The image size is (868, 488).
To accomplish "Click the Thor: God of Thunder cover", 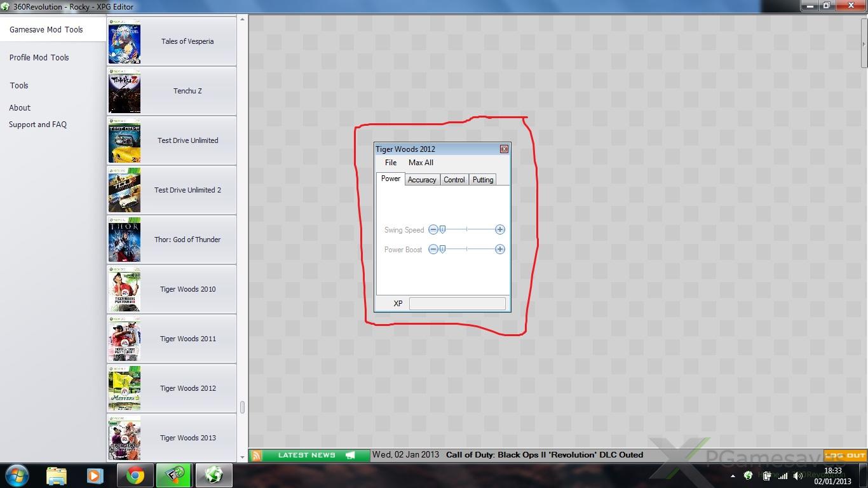I will tap(125, 240).
